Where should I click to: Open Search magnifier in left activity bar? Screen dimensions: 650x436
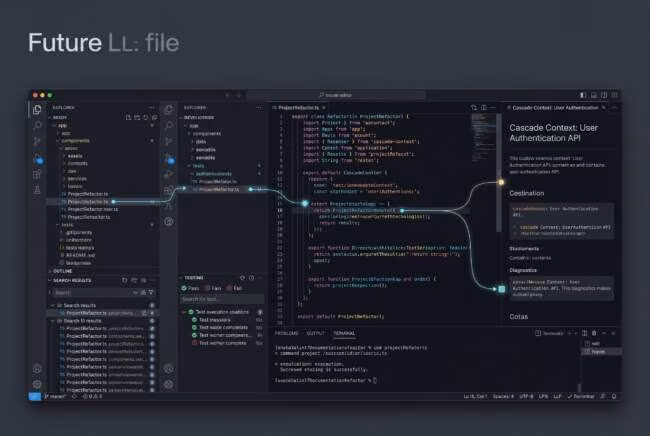(37, 125)
